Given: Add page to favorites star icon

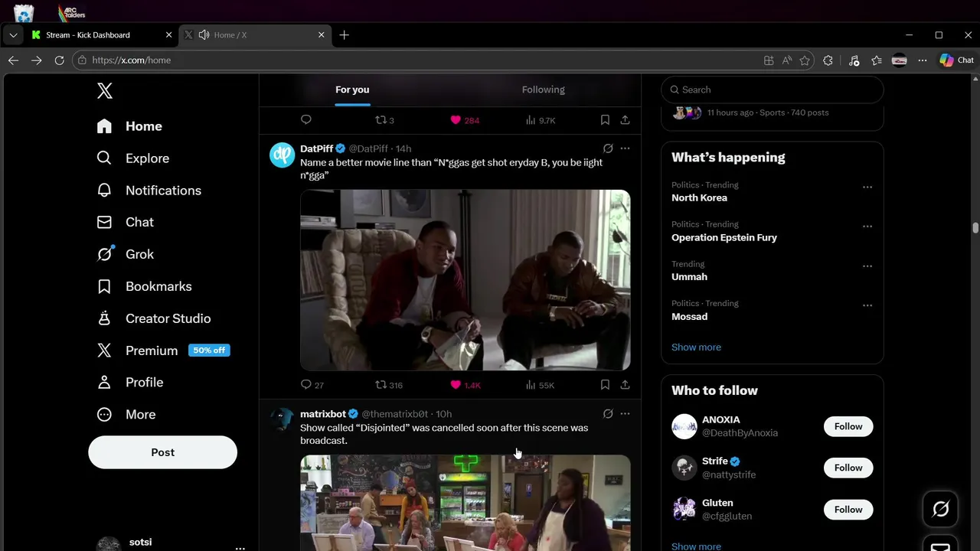Looking at the screenshot, I should coord(805,60).
